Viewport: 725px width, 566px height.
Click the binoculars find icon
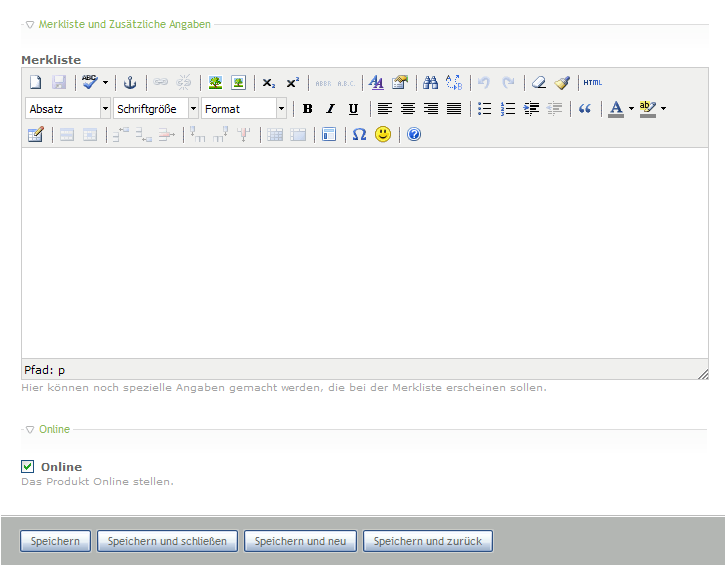pos(430,83)
